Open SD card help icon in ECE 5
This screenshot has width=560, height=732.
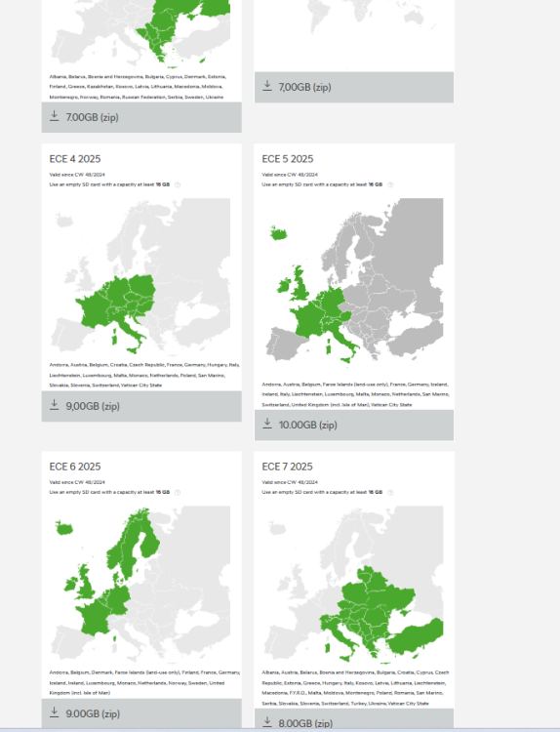(390, 184)
